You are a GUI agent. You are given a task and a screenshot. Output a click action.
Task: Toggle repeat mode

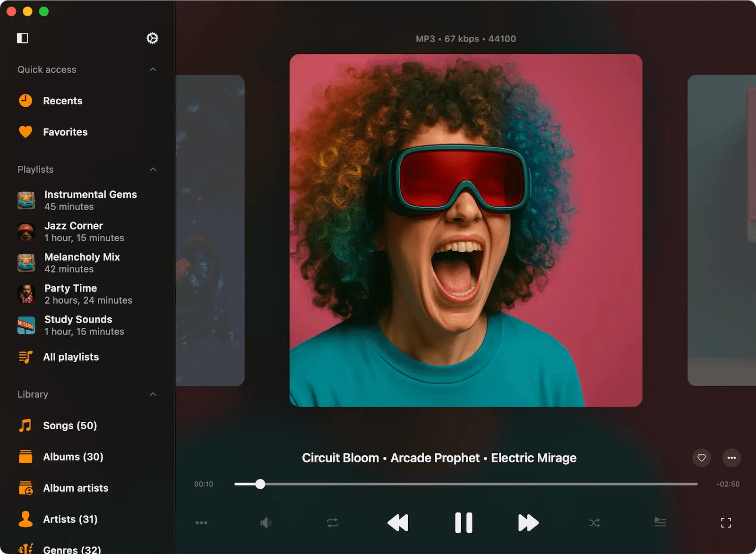(333, 523)
